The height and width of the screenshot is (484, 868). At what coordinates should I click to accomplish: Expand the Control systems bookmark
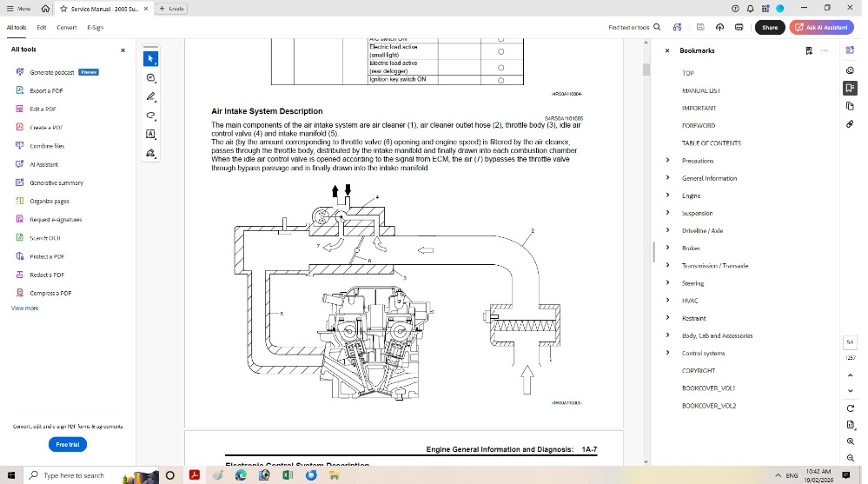click(667, 353)
